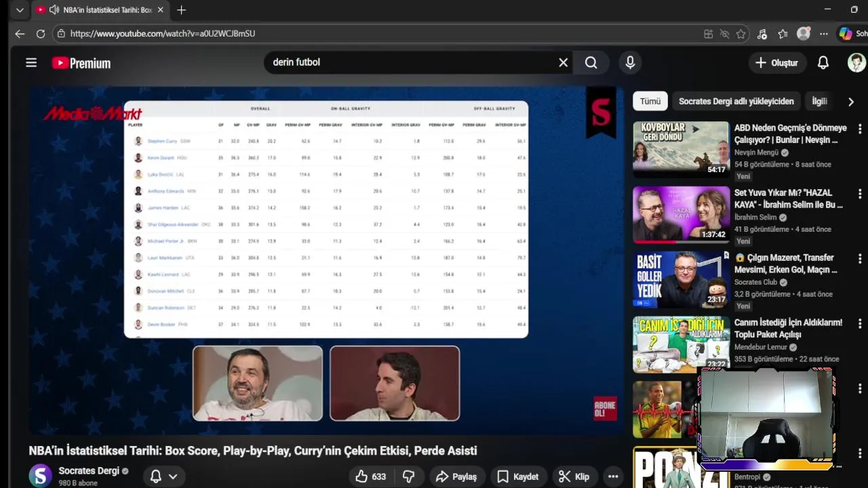868x488 pixels.
Task: Click the Mendebur Lemur channel name
Action: point(760,347)
